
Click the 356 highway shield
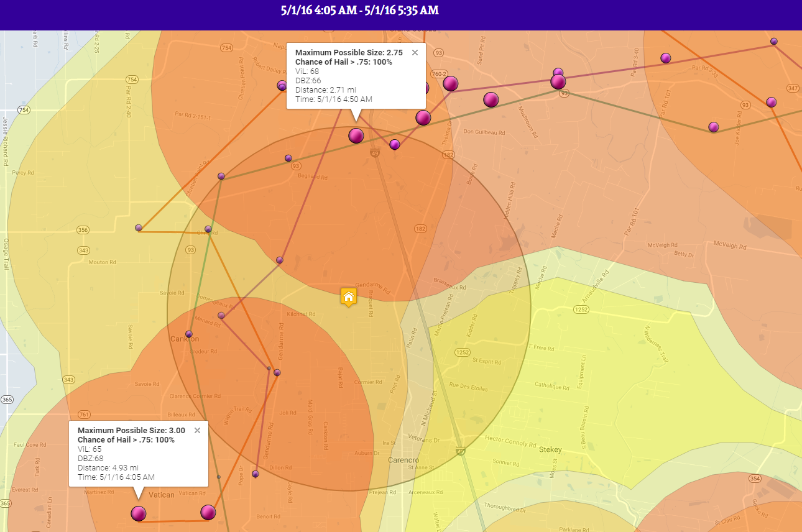pos(83,230)
